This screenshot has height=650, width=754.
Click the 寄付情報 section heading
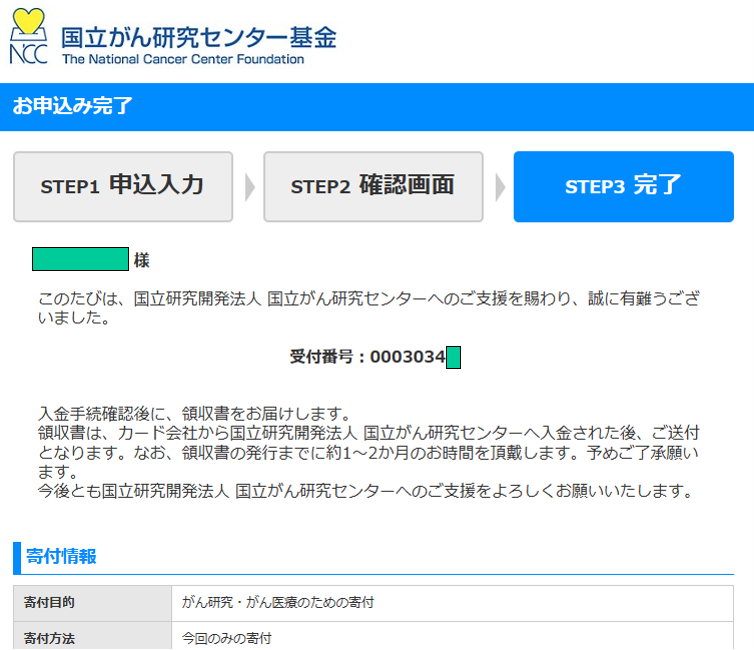point(61,556)
